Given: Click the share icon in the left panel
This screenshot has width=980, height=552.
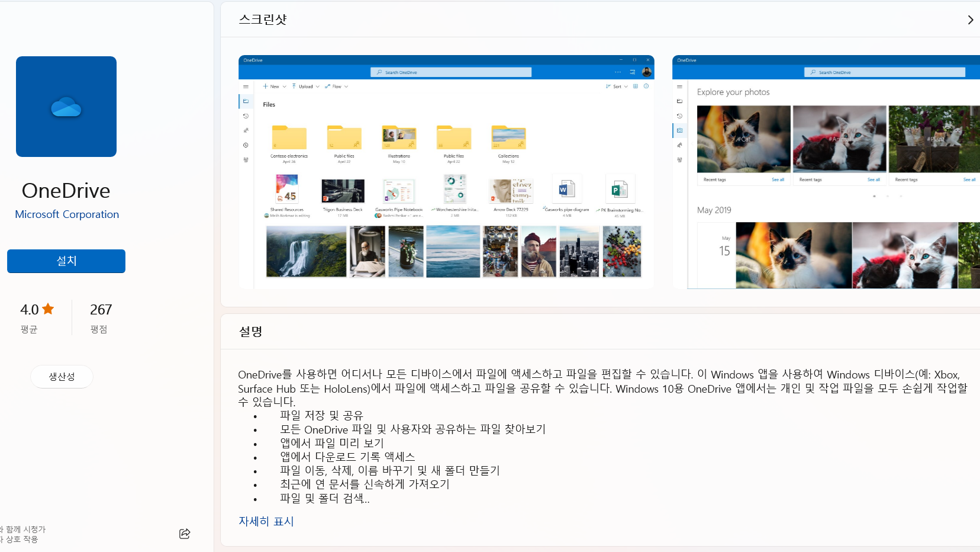Looking at the screenshot, I should click(x=185, y=534).
